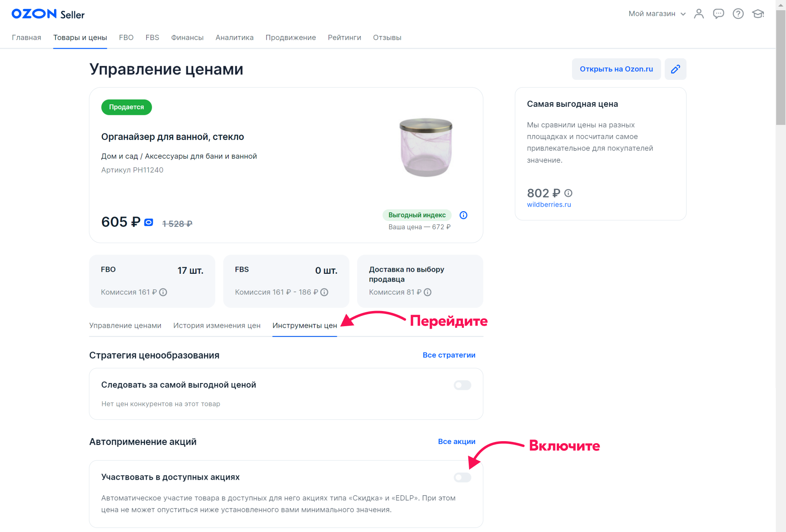Open the graduation cap learning icon
Screen dimensions: 786x532
[758, 14]
